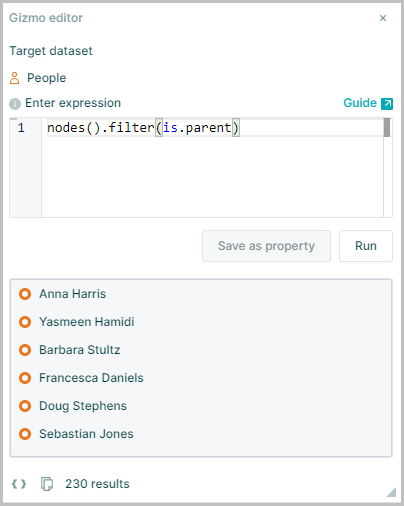
Task: Click the external link arrow icon next to Guide
Action: [387, 104]
